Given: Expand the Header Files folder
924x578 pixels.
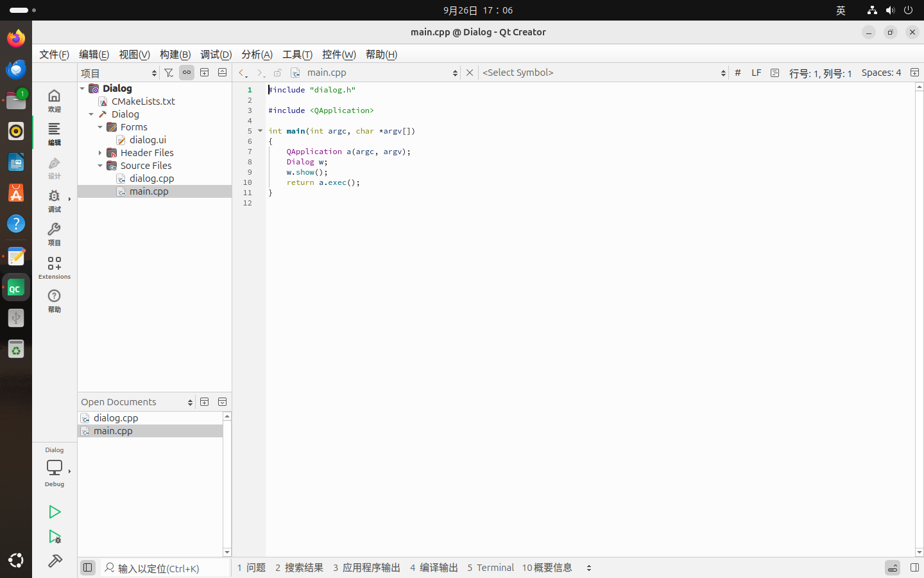Looking at the screenshot, I should pyautogui.click(x=100, y=153).
